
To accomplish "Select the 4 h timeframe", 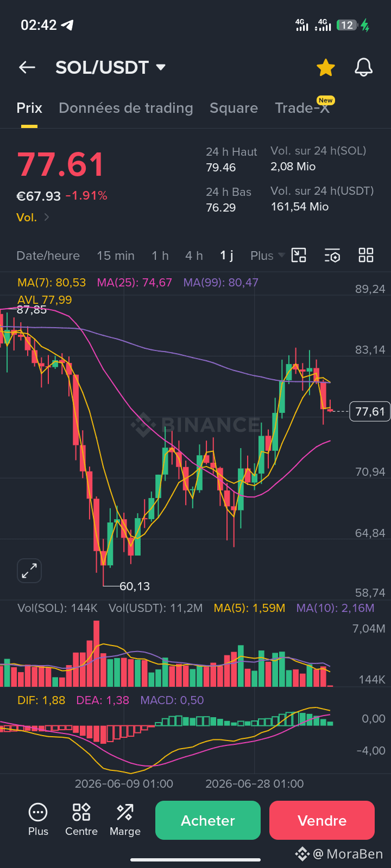I will (194, 256).
